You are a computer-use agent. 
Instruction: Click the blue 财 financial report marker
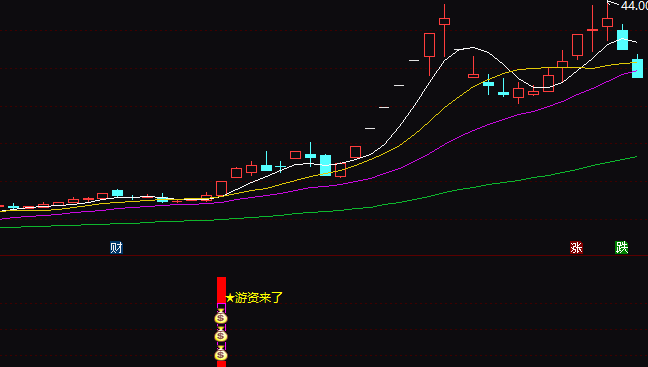[117, 248]
